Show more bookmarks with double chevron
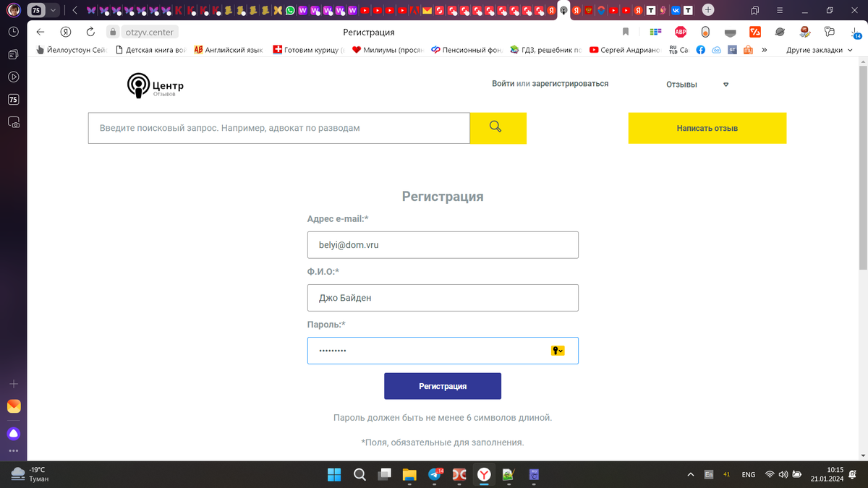 (x=764, y=50)
